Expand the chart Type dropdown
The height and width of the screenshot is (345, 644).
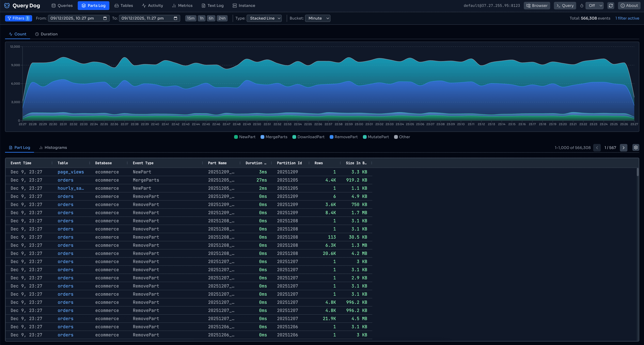point(264,18)
